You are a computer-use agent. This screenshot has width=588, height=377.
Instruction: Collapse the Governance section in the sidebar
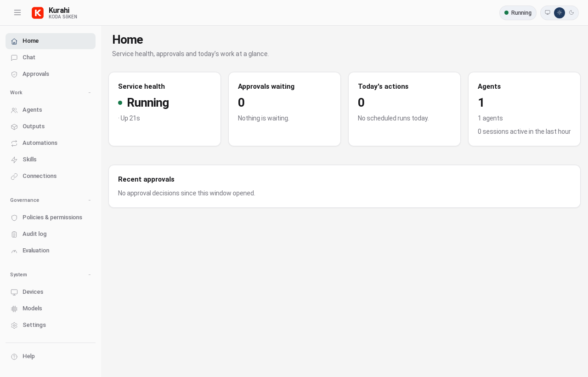pyautogui.click(x=90, y=200)
